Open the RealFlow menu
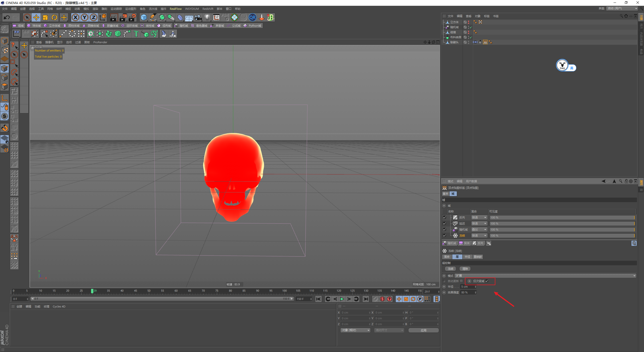This screenshot has width=644, height=352. (x=175, y=9)
